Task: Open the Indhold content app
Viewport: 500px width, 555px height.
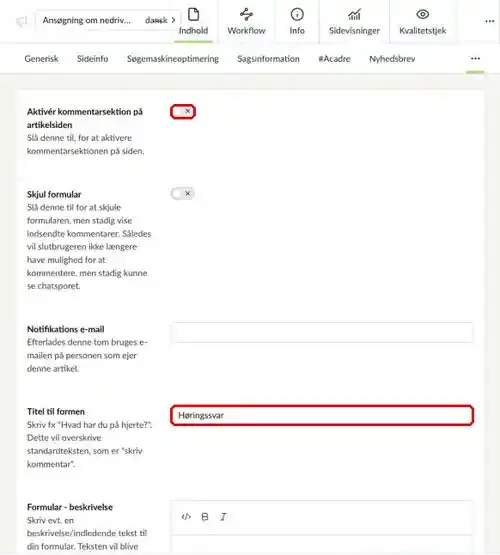Action: [193, 22]
